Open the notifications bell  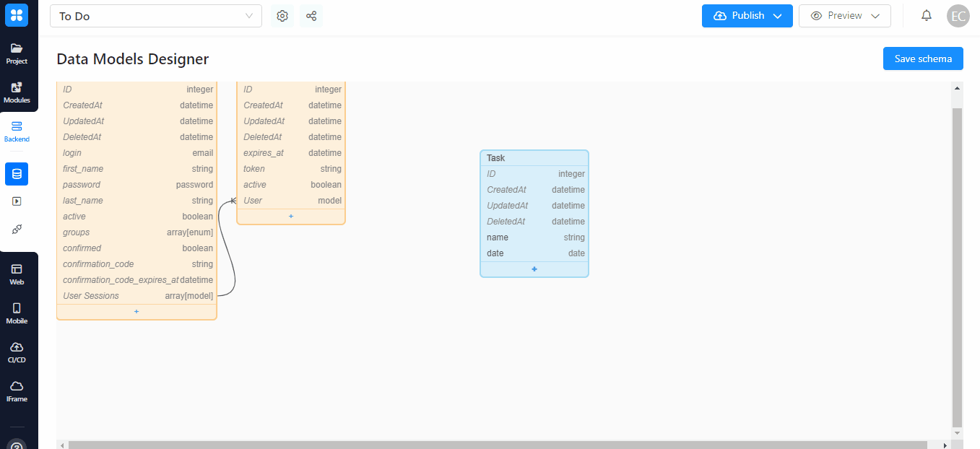[x=927, y=16]
